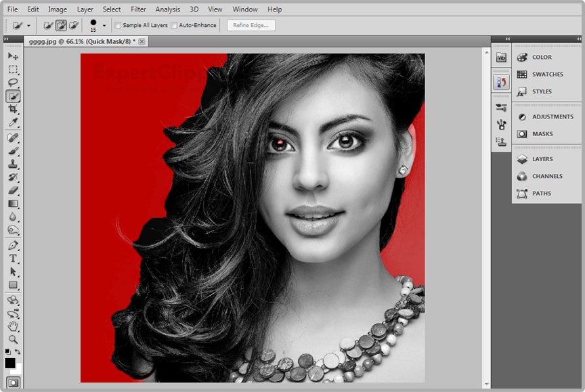Image resolution: width=585 pixels, height=392 pixels.
Task: Open the Filter menu
Action: click(138, 9)
